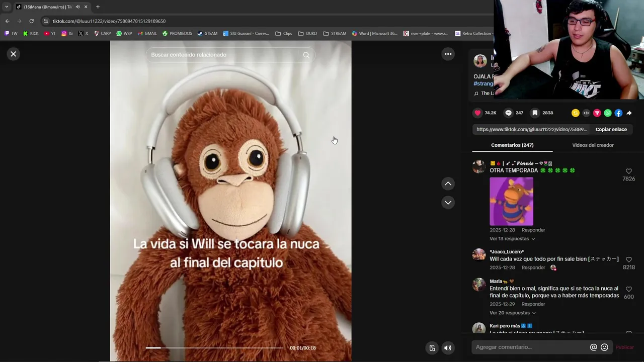
Task: Click the auto-scroll icon beside volume
Action: tap(432, 348)
